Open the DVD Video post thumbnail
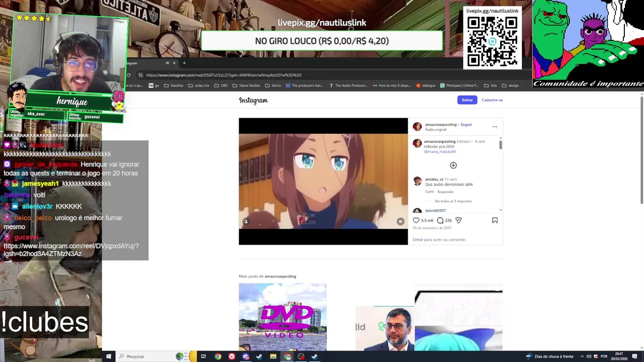 (x=283, y=317)
